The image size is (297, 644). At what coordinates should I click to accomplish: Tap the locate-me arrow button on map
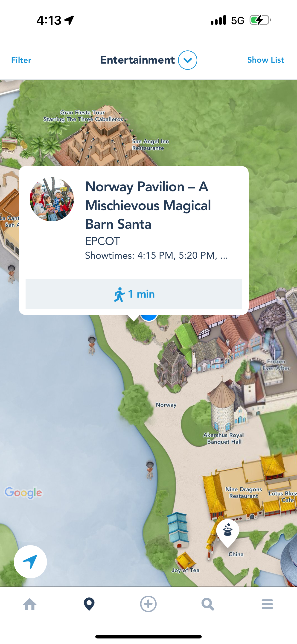(x=30, y=562)
